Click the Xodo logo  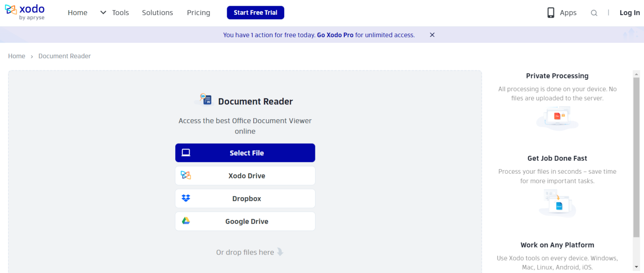(24, 12)
